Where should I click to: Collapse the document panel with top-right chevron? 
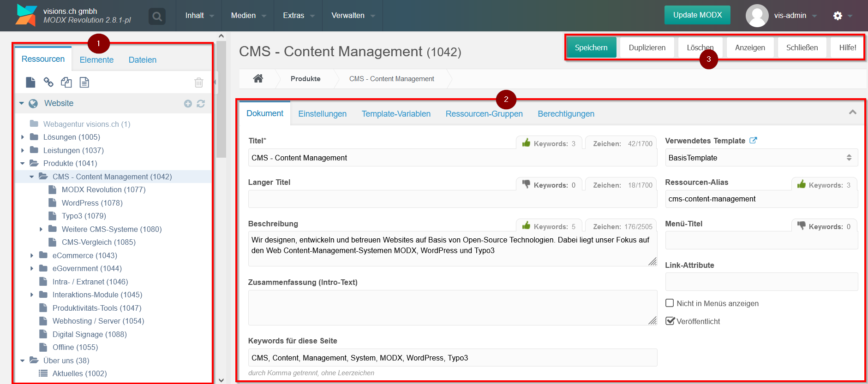pos(852,112)
